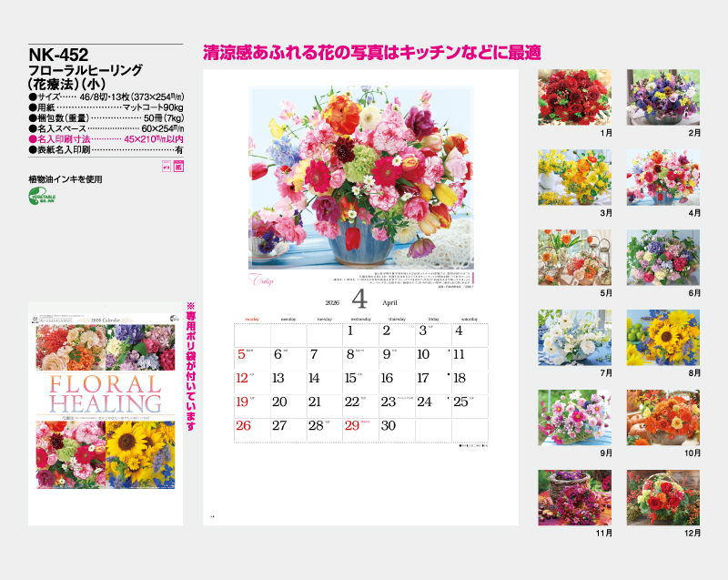Click the サイズ specification line
The image size is (728, 580).
click(x=106, y=97)
